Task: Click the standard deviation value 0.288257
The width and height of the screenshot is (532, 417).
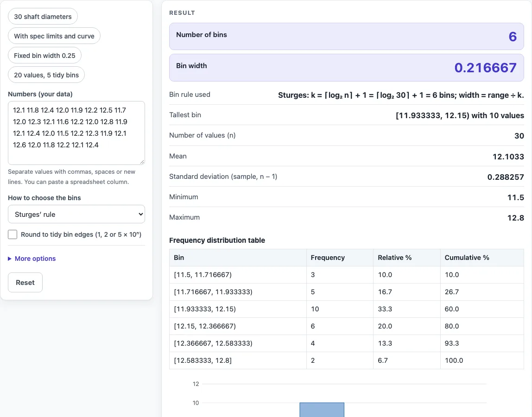Action: pyautogui.click(x=506, y=177)
